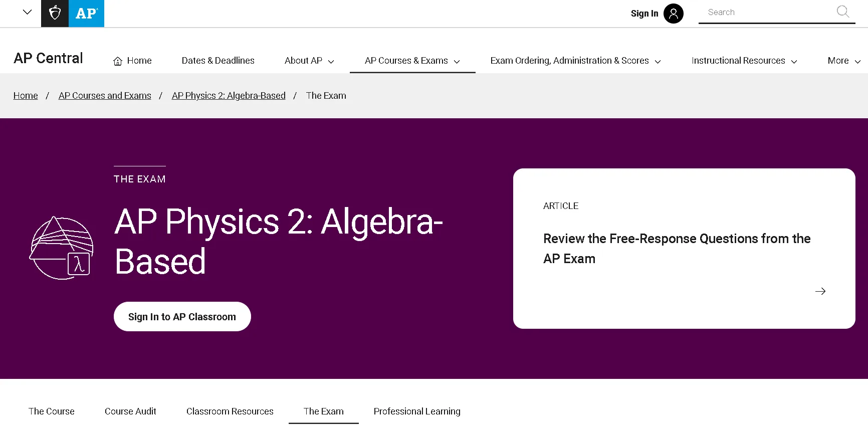The width and height of the screenshot is (868, 426).
Task: Follow the AP Courses and Exams breadcrumb
Action: click(x=104, y=95)
